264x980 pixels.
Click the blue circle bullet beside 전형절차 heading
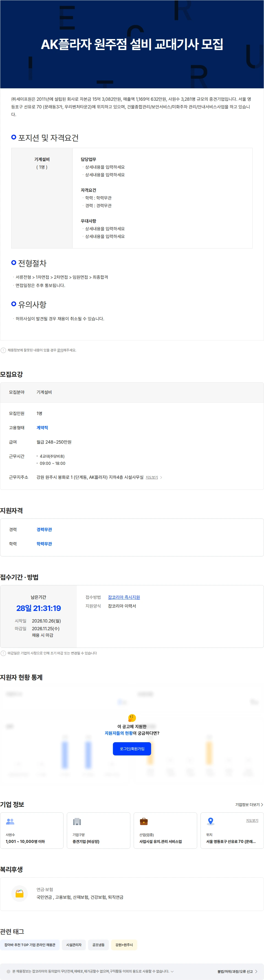coord(14,263)
